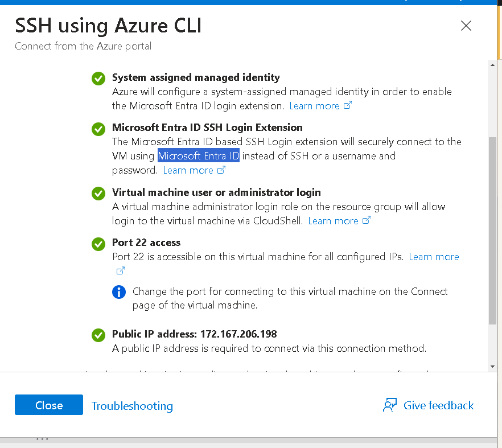
Task: Click green check beside Microsoft Entra ID SSH Login Extension
Action: (98, 129)
